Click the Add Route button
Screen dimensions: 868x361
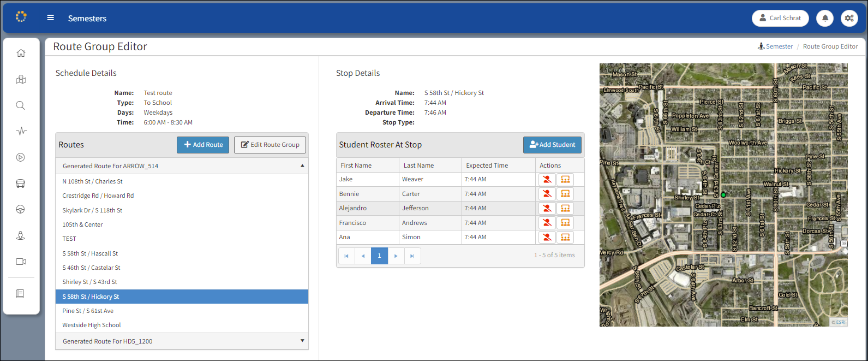pos(203,145)
